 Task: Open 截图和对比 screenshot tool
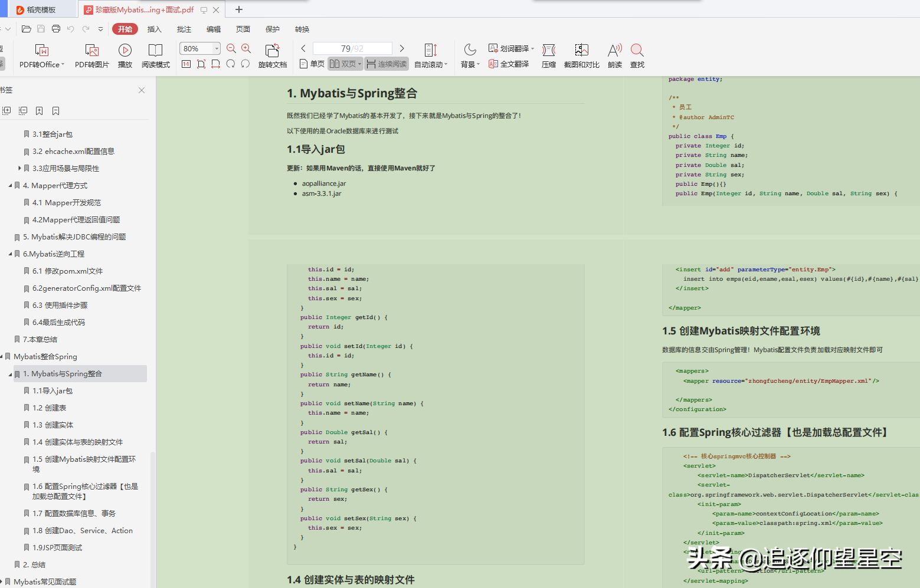coord(582,56)
